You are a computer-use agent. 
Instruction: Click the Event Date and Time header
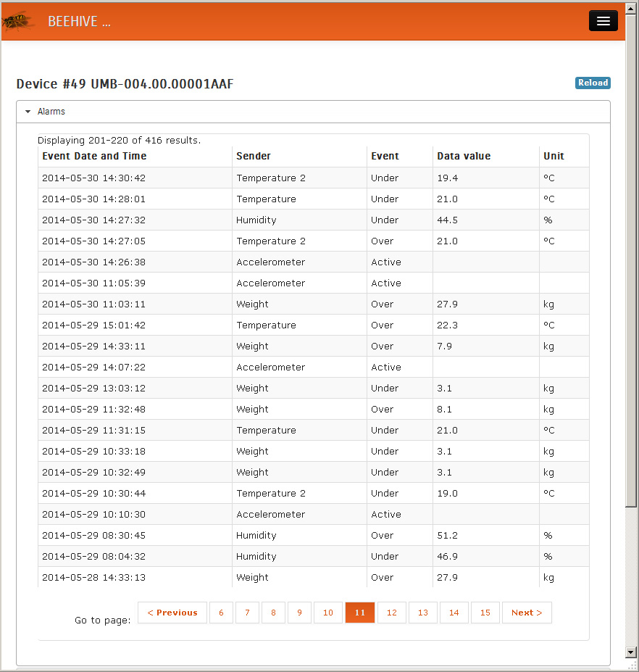click(94, 156)
